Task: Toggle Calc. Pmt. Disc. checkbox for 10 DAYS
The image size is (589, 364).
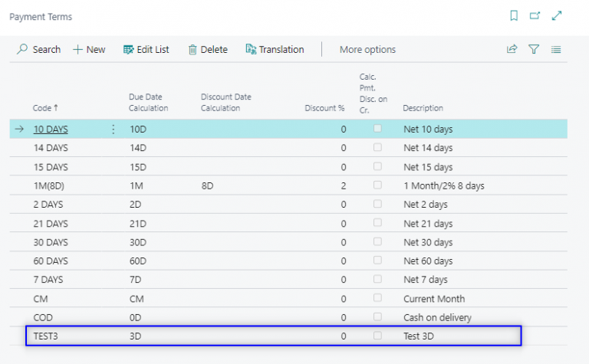Action: (377, 129)
